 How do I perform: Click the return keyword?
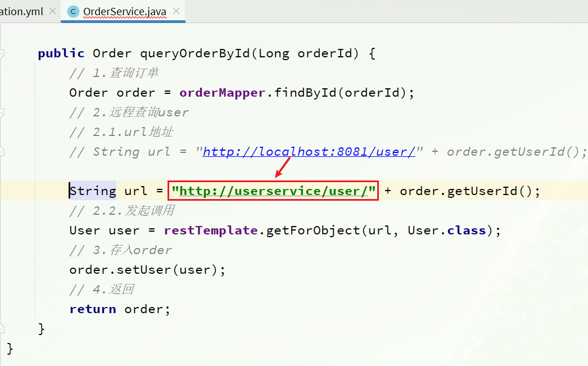[93, 309]
